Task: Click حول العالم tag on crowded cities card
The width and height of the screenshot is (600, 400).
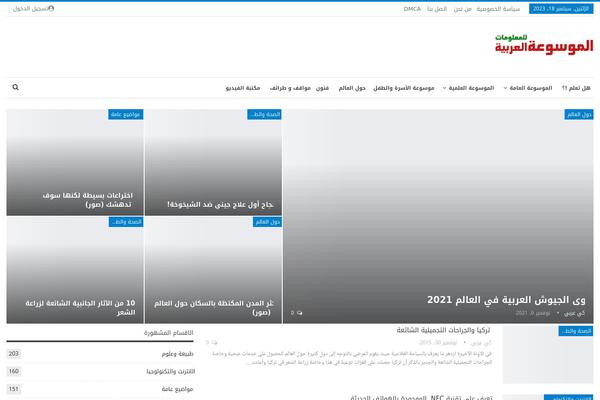Action: (x=267, y=222)
